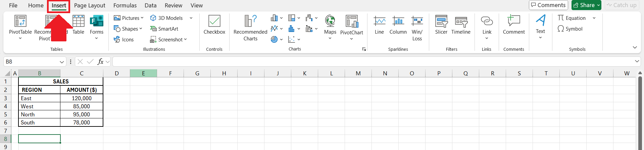Add a Line sparkline
Viewport: 644px width, 150px height.
click(380, 25)
